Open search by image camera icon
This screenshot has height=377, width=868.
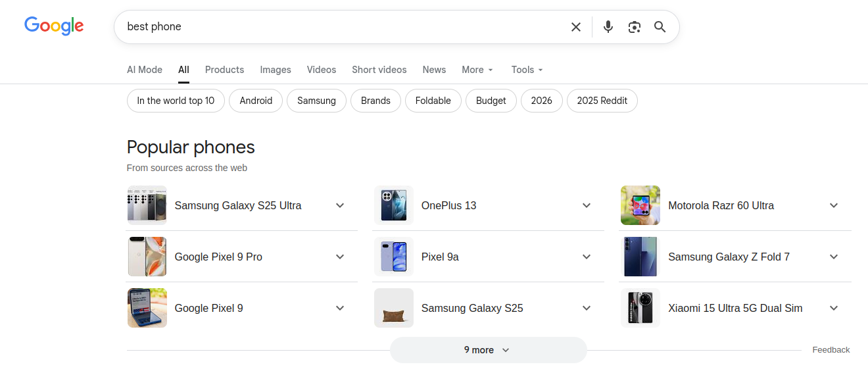pyautogui.click(x=634, y=27)
